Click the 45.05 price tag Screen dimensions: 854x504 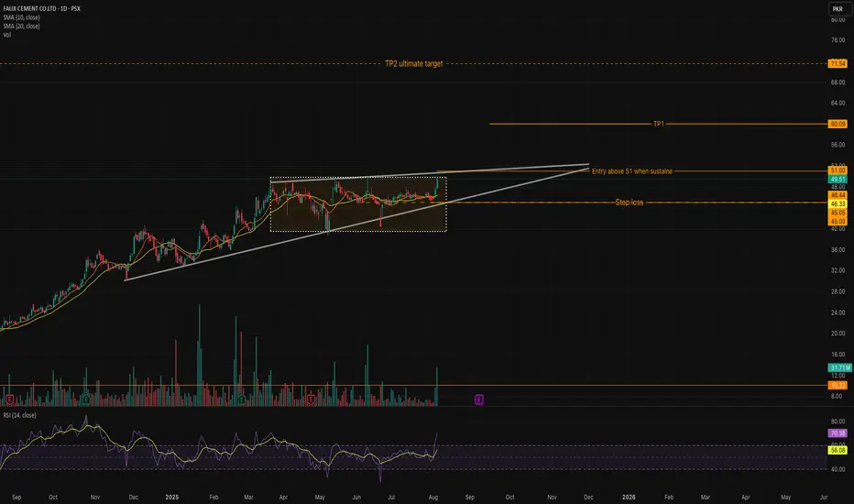point(838,213)
